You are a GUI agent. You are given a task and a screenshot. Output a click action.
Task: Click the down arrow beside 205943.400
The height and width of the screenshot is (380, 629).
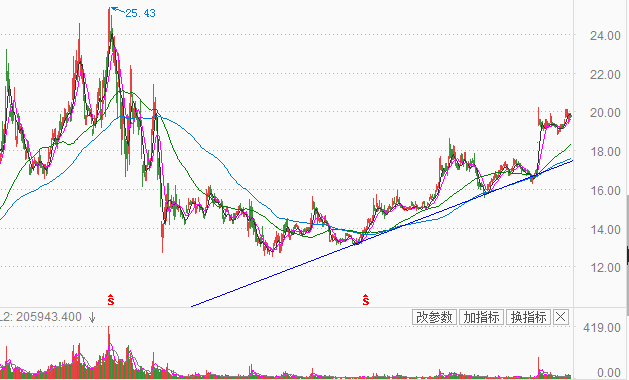(92, 318)
